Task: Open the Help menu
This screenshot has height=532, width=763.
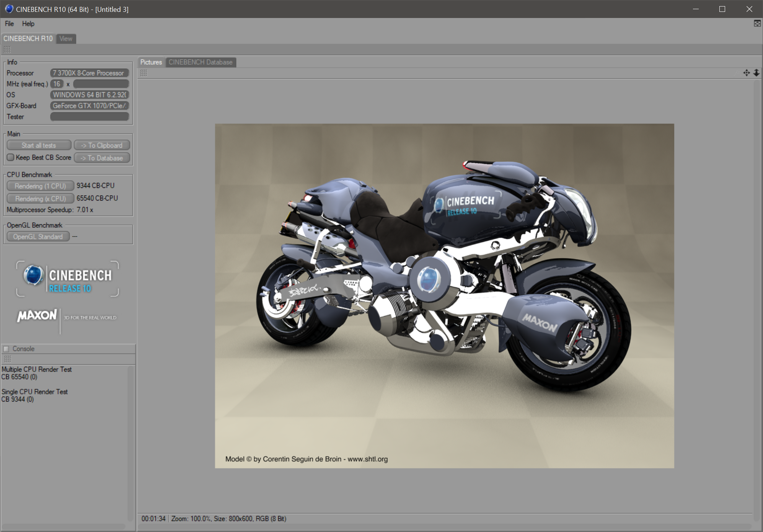Action: pyautogui.click(x=28, y=24)
